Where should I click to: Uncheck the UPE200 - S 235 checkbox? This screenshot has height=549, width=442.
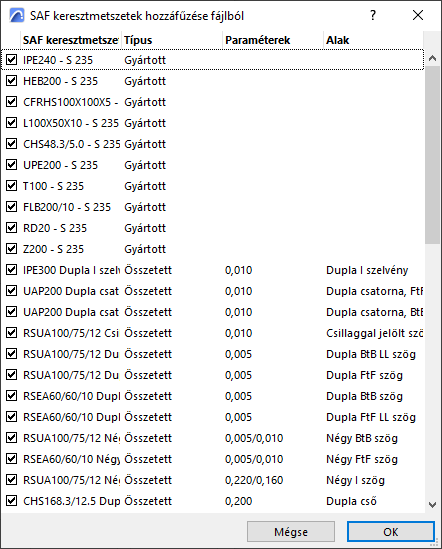pos(12,165)
